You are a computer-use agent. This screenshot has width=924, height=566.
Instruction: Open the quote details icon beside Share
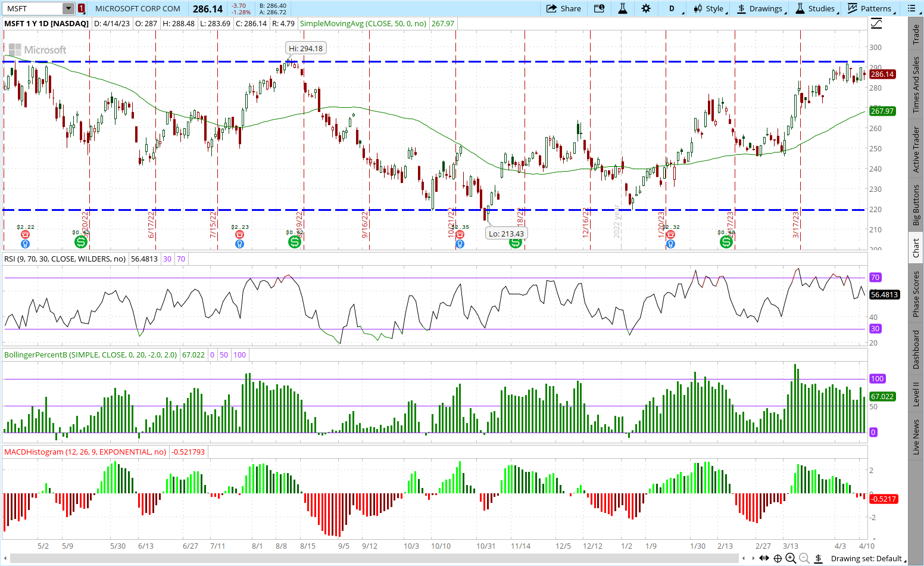(x=599, y=8)
